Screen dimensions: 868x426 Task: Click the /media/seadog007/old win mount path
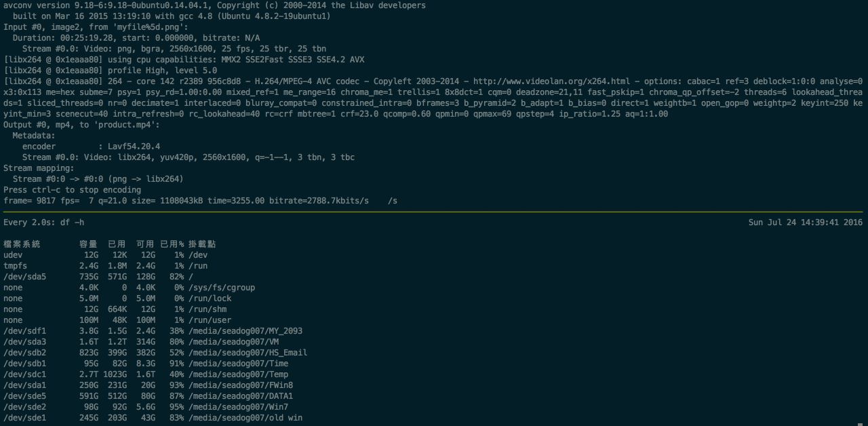point(245,418)
